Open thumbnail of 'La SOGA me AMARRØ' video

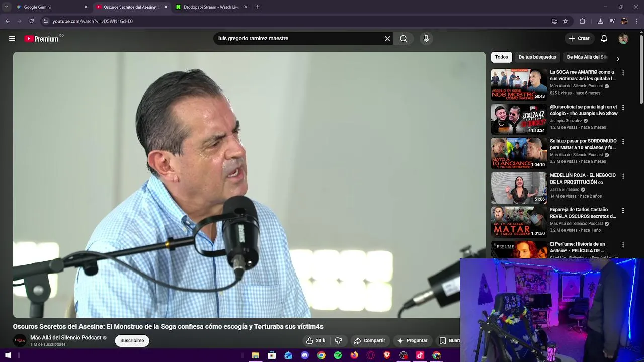pos(519,84)
